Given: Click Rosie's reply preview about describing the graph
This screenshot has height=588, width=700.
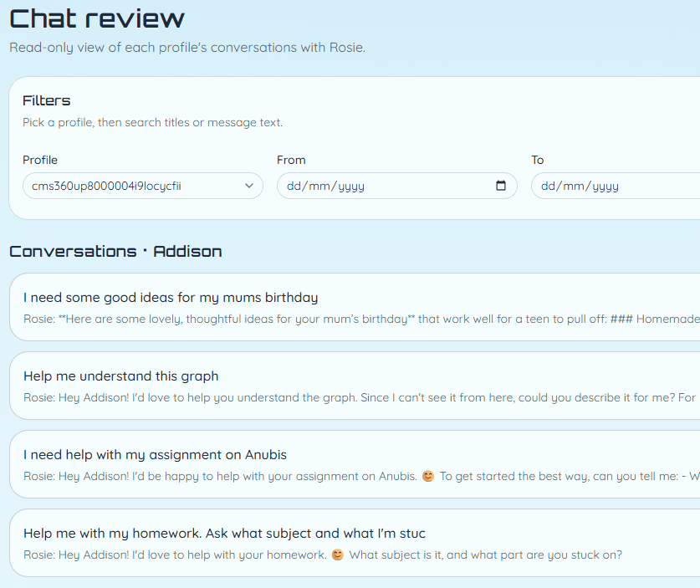Looking at the screenshot, I should click(x=360, y=397).
